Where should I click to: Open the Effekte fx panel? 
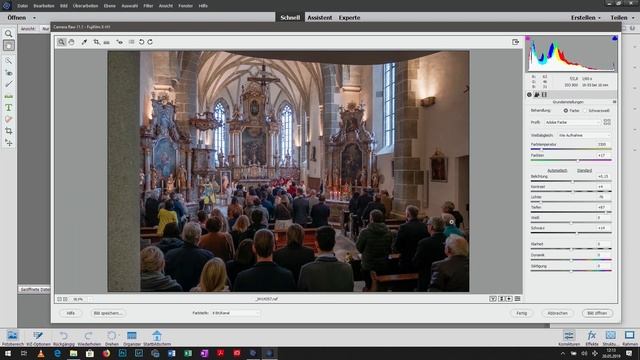[x=591, y=338]
